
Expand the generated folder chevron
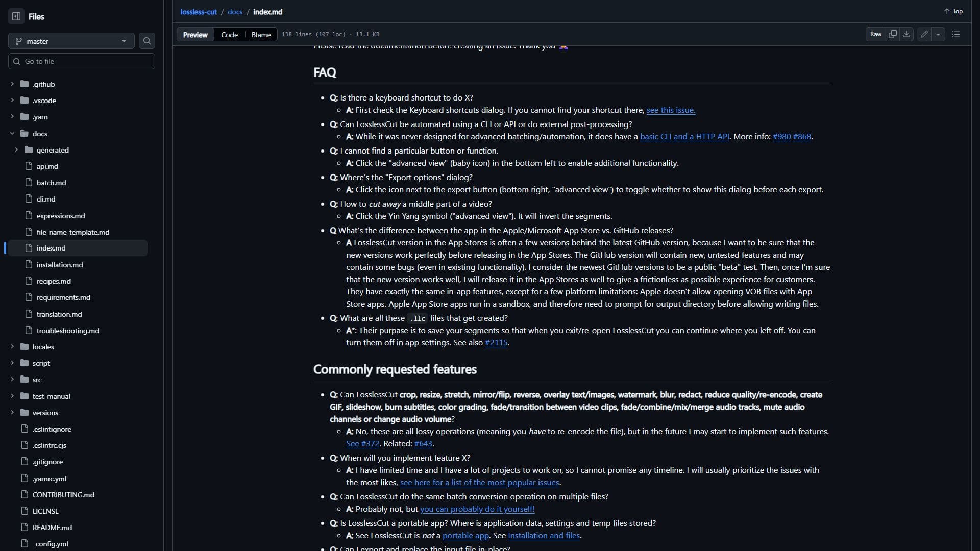16,149
